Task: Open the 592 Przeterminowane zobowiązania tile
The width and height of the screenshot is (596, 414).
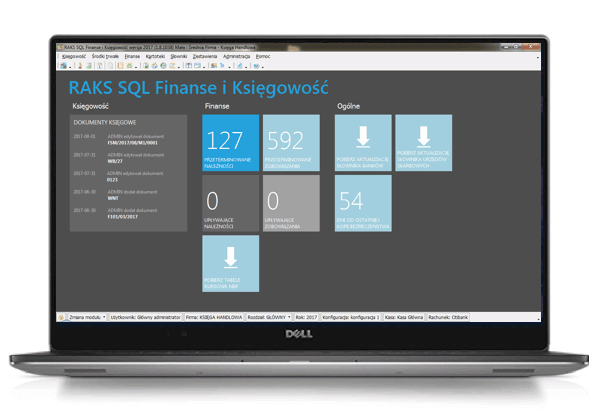Action: pyautogui.click(x=291, y=143)
